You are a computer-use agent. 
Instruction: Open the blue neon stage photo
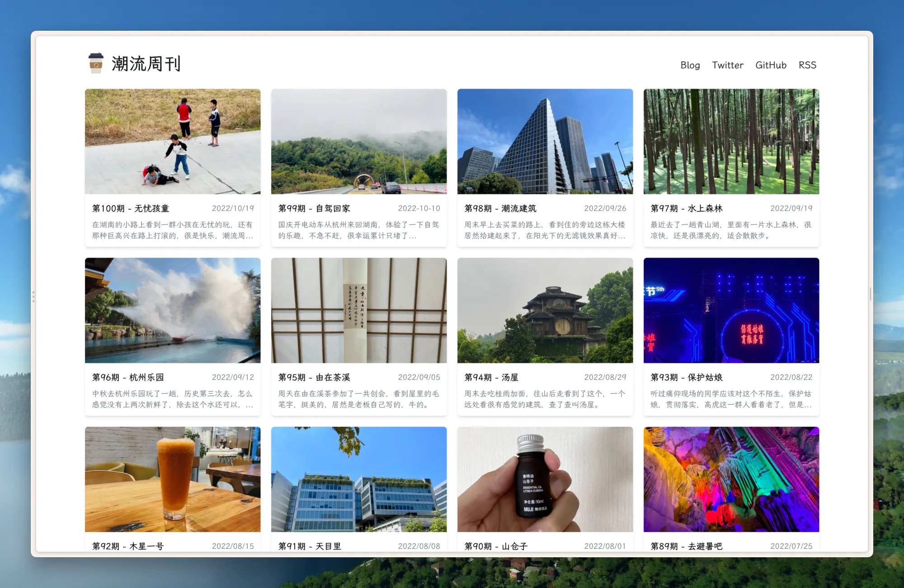coord(731,310)
